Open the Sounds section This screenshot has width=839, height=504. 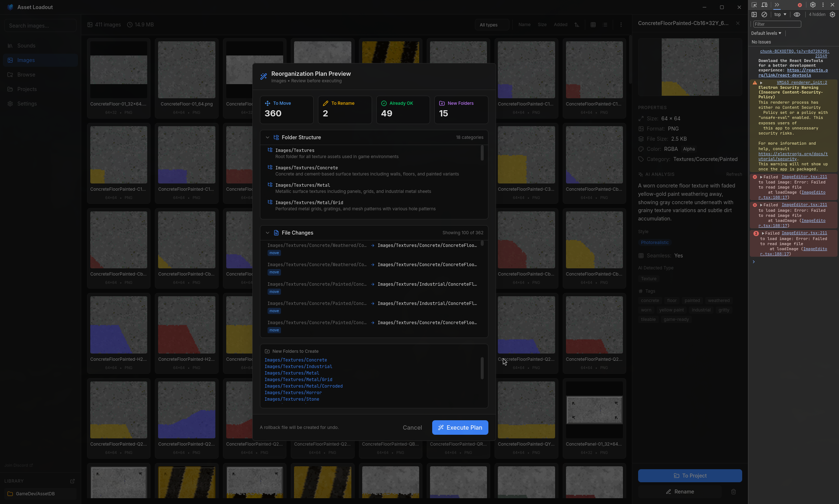tap(26, 46)
